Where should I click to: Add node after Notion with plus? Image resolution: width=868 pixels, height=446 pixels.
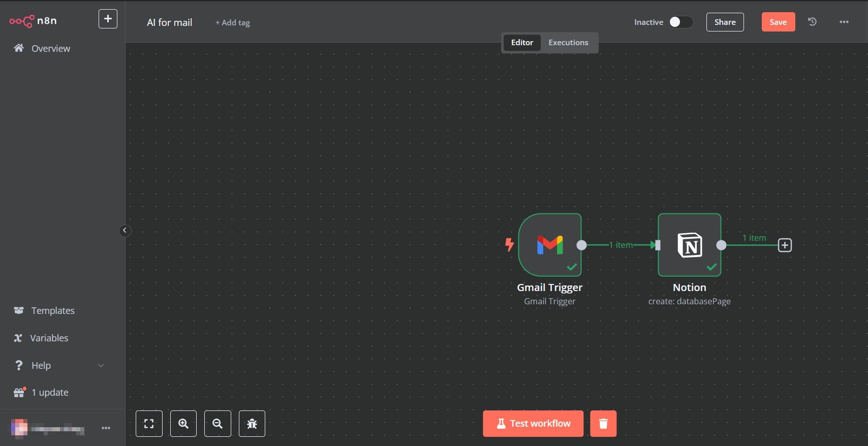point(785,245)
